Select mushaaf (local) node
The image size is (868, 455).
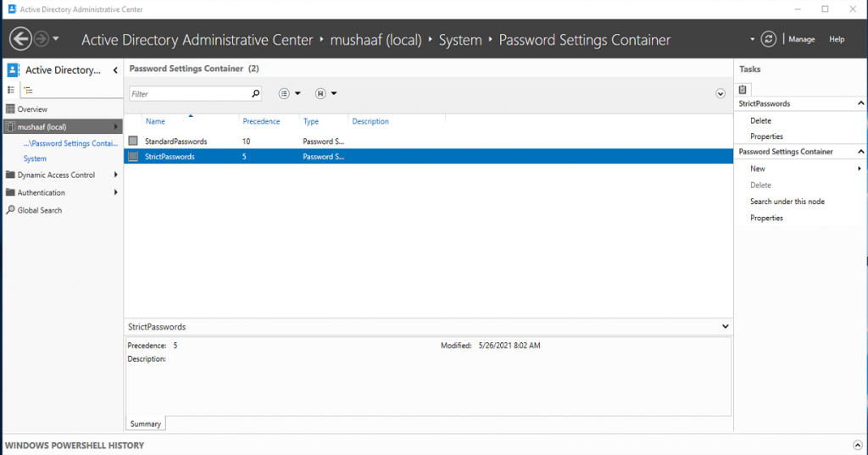pyautogui.click(x=63, y=127)
